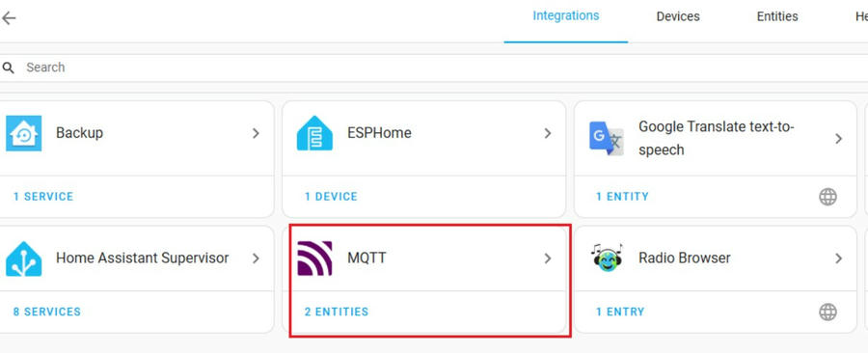The image size is (868, 353).
Task: Switch to the Entities tab
Action: tap(777, 16)
